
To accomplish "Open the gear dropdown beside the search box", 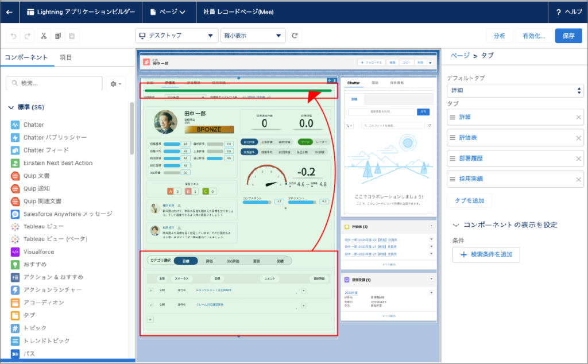I will tap(115, 84).
